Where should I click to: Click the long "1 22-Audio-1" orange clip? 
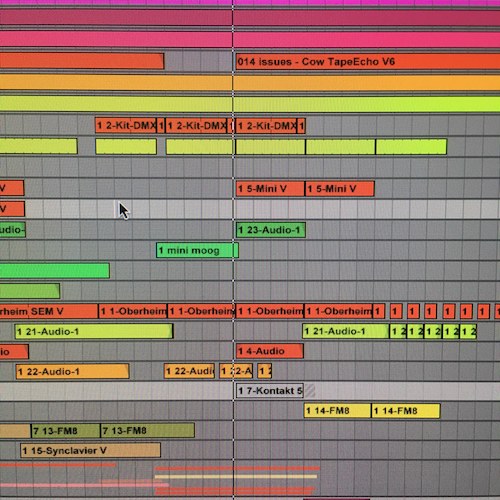point(72,371)
